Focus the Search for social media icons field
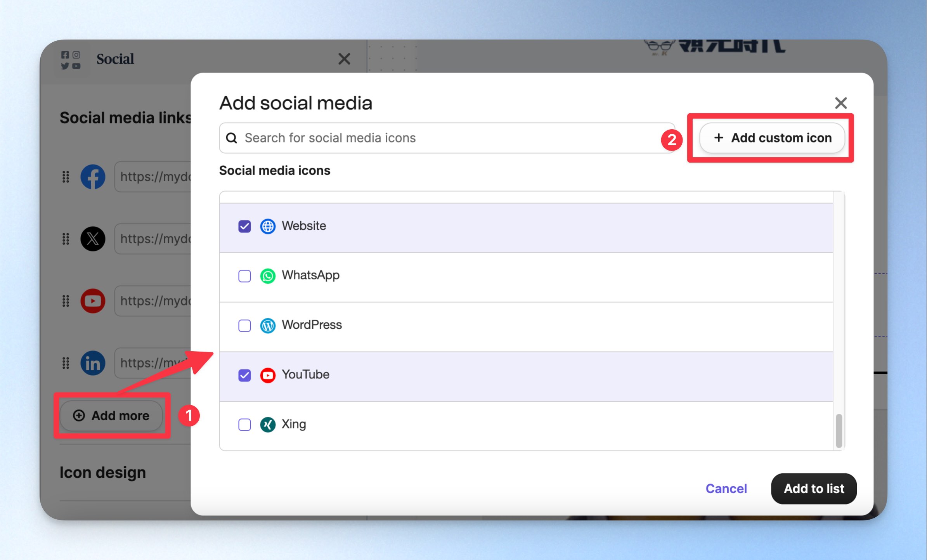 point(447,138)
